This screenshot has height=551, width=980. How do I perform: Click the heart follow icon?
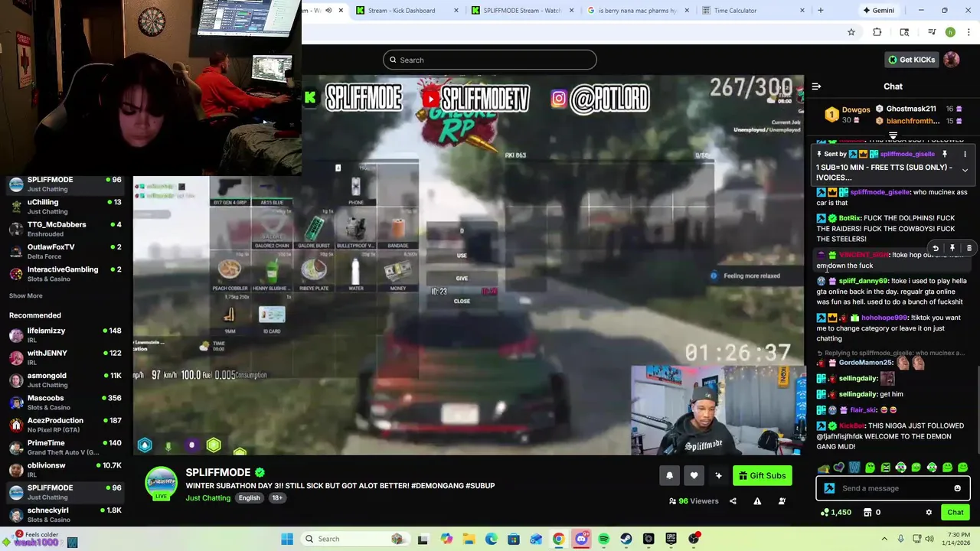[694, 475]
